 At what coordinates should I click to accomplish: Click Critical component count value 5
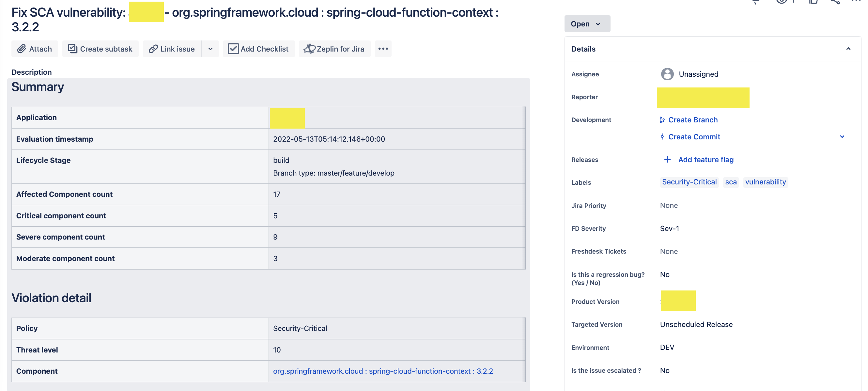coord(275,216)
